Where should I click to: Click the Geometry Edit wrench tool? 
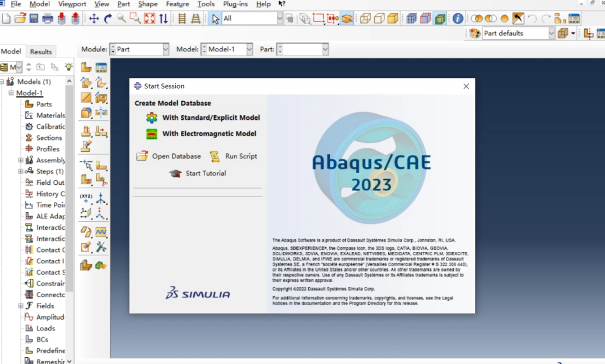(x=101, y=247)
